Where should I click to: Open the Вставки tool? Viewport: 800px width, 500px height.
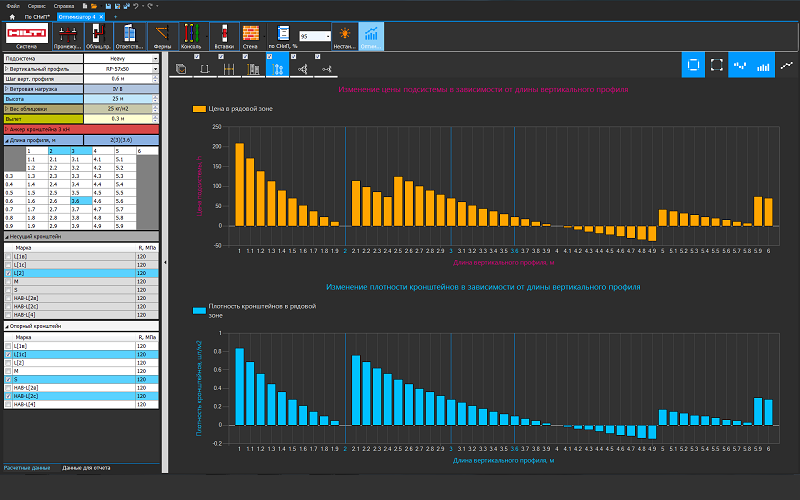(224, 36)
